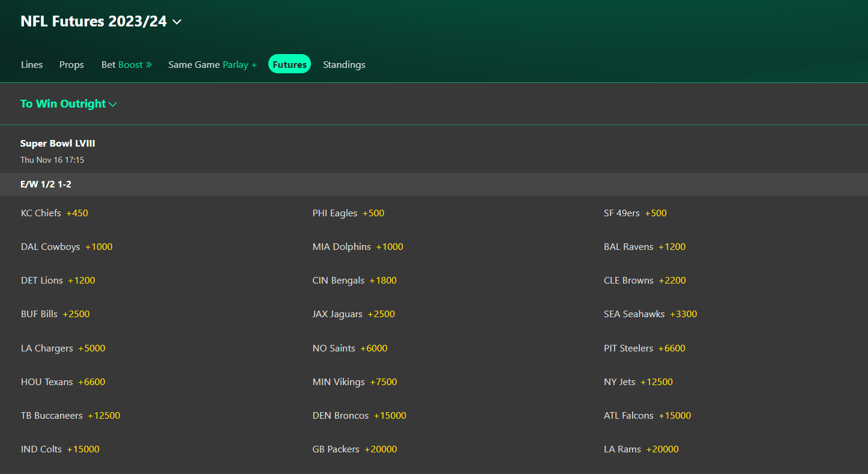The width and height of the screenshot is (868, 474).
Task: Pick GB Packers at +20000
Action: (355, 449)
